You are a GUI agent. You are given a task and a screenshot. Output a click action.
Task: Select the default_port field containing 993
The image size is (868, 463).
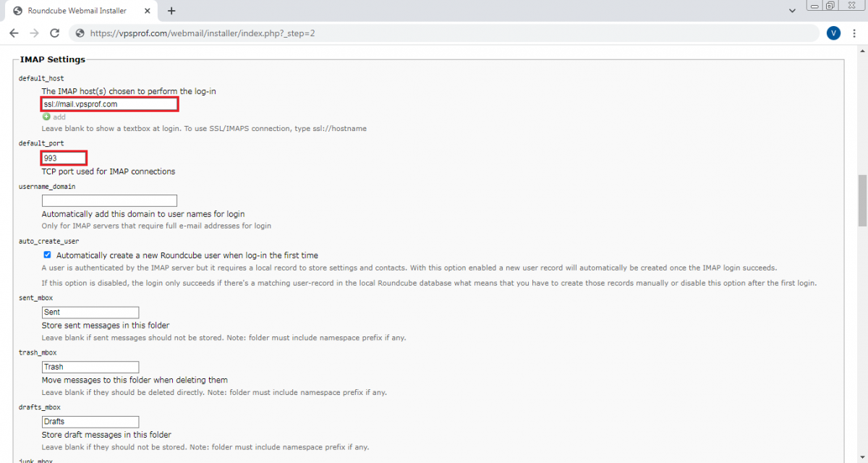(64, 158)
